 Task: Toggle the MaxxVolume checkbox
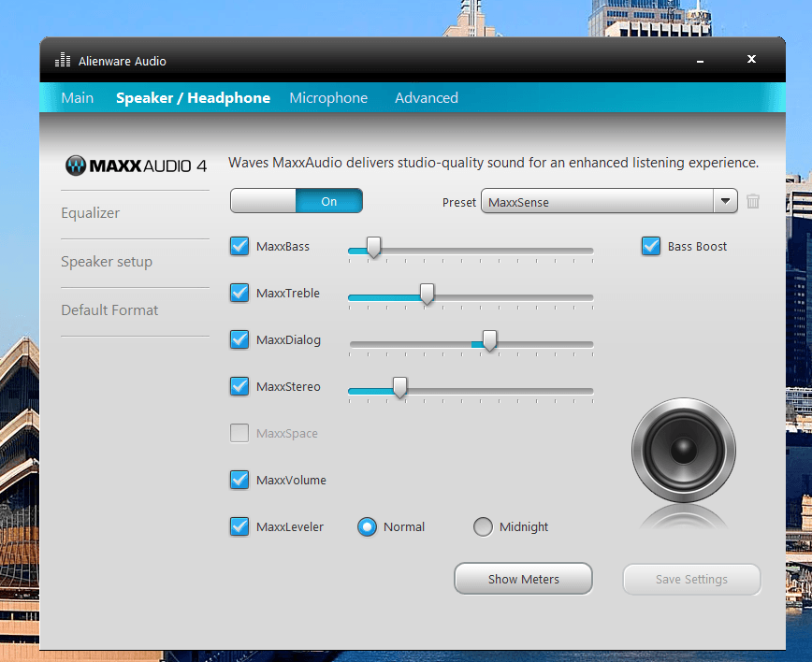pyautogui.click(x=239, y=481)
